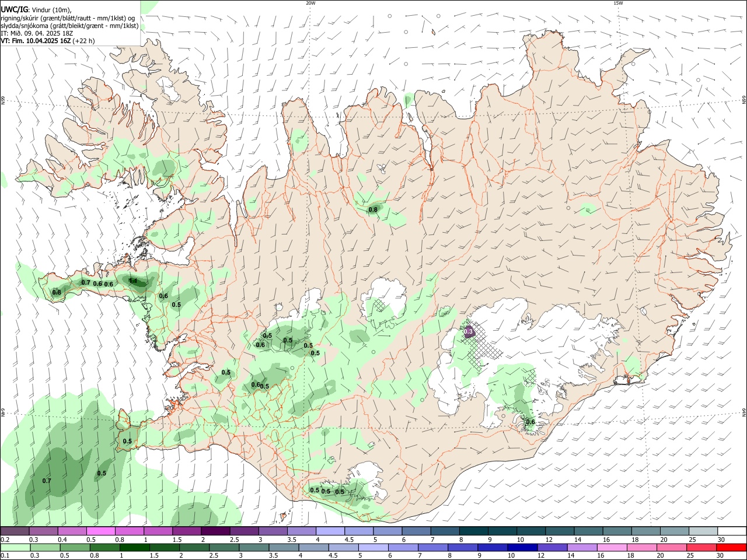Click the IT: Mið. 09. 04. 2025 18Z line
747x560 pixels.
tap(37, 33)
